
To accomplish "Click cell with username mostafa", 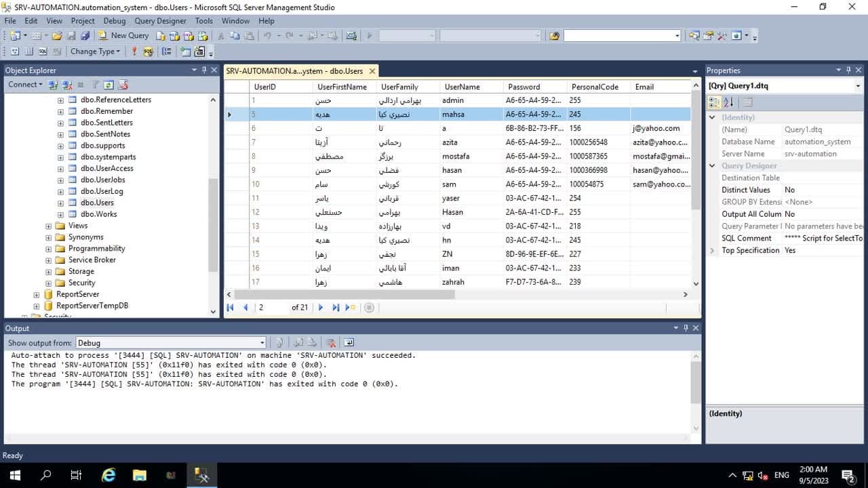I will point(471,157).
